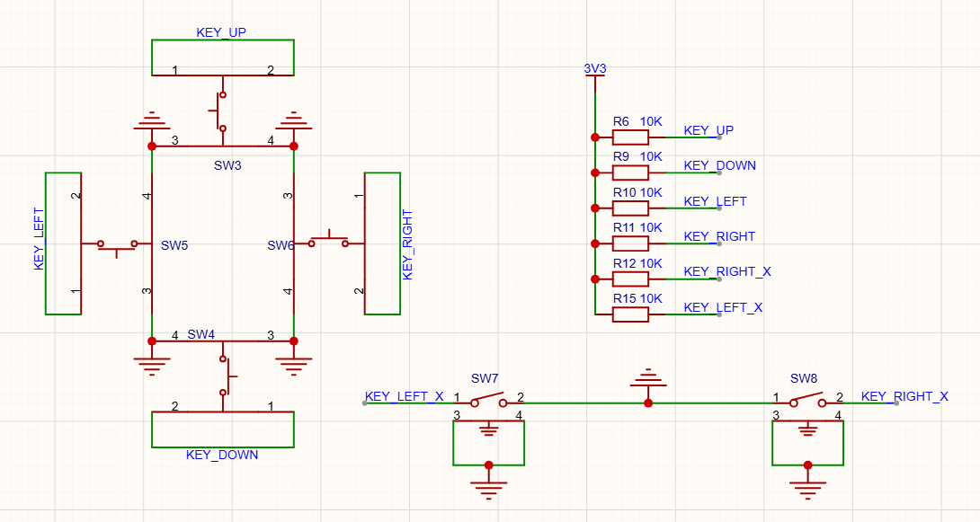Select KEY_DOWN label below switch SW4

222,456
